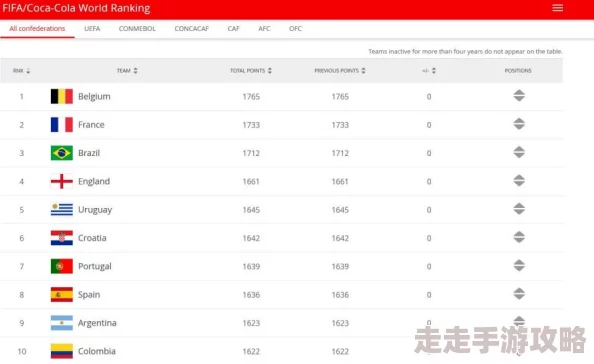Viewport: 594px width, 364px height.
Task: Select Argentina's total points 1623
Action: (251, 323)
